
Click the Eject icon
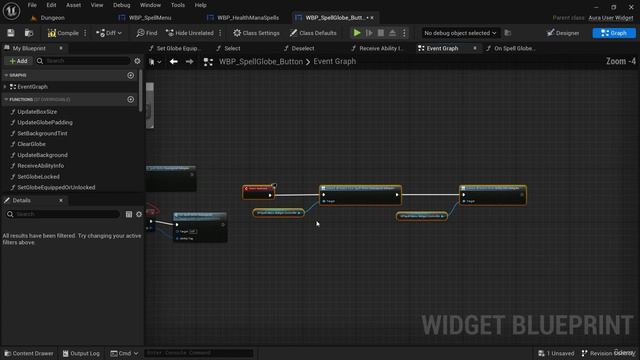pyautogui.click(x=392, y=33)
